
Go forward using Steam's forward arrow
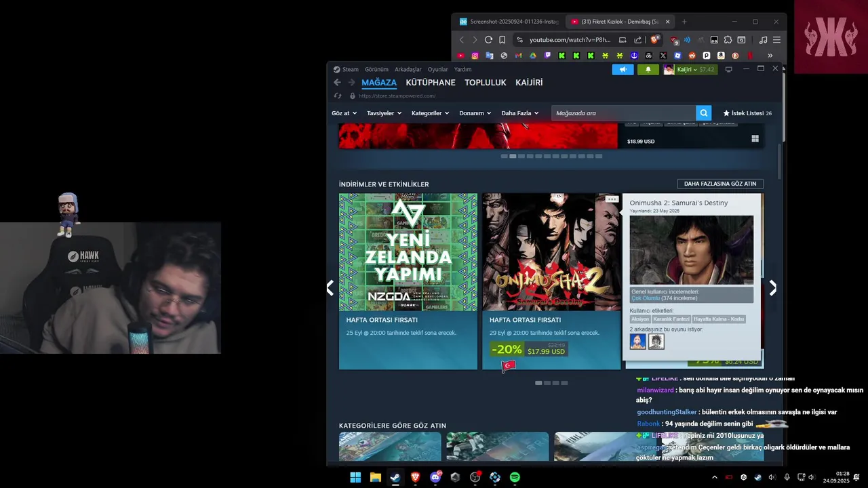351,82
